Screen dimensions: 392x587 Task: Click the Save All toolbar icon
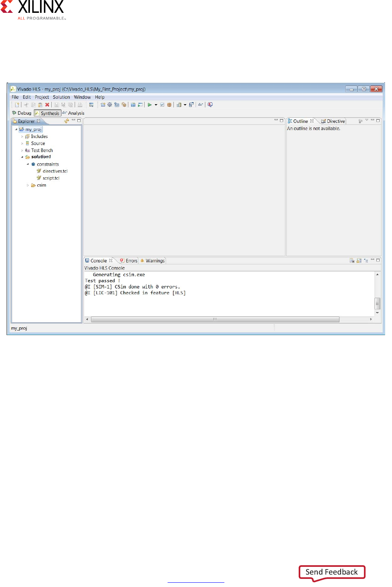70,105
